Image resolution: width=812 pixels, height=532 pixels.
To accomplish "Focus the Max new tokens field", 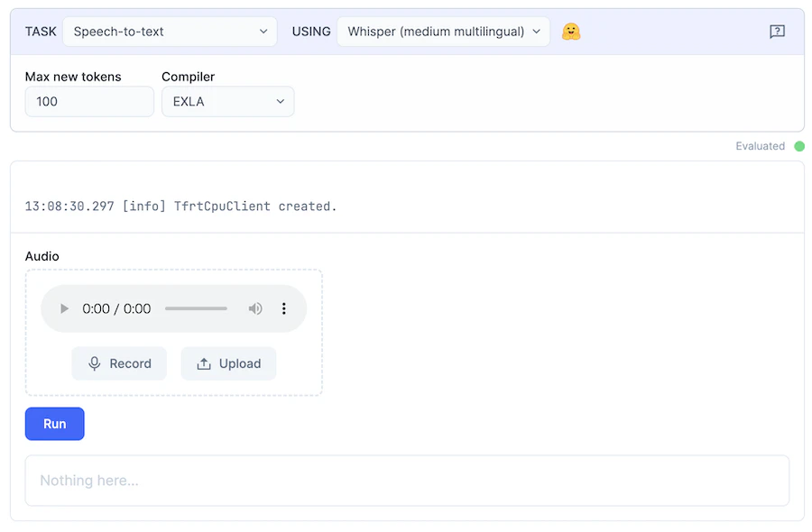I will pos(89,101).
